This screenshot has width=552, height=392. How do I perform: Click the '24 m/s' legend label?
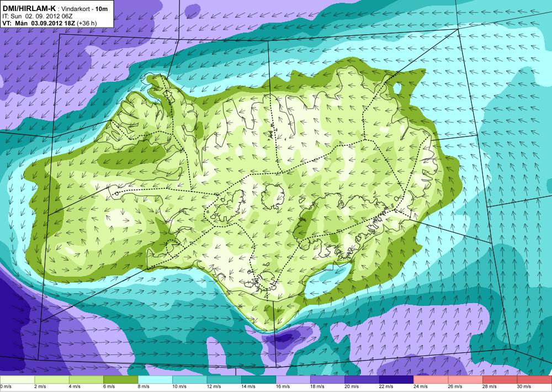click(x=421, y=386)
